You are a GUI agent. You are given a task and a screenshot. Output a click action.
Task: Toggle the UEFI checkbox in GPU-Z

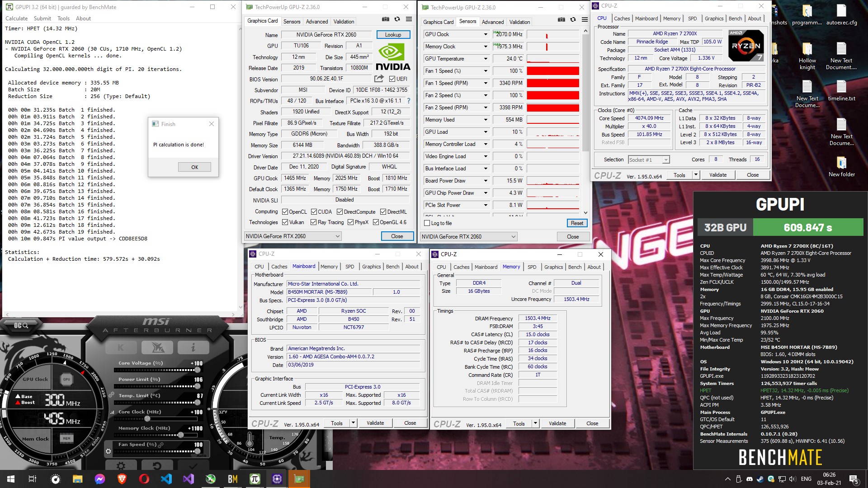[392, 79]
